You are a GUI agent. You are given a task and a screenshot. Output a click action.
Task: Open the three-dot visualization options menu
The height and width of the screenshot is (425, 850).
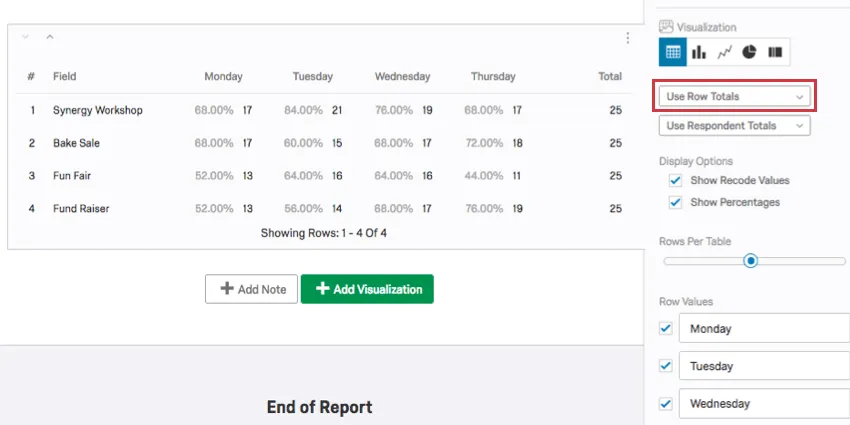click(627, 38)
